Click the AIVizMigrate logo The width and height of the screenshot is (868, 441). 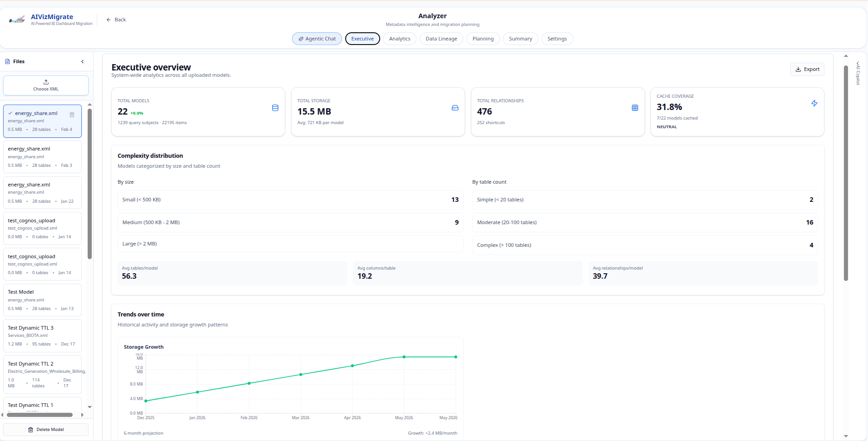point(17,20)
